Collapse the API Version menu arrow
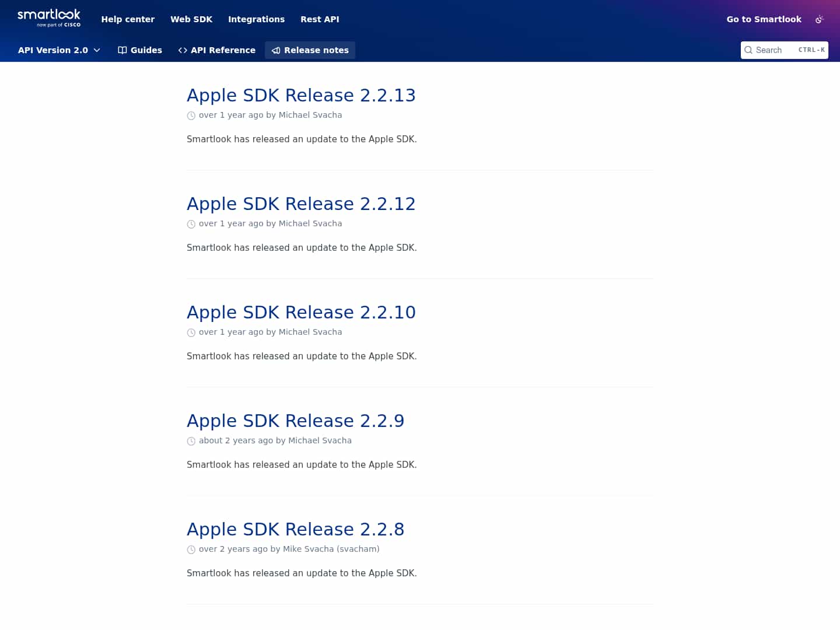 (96, 50)
